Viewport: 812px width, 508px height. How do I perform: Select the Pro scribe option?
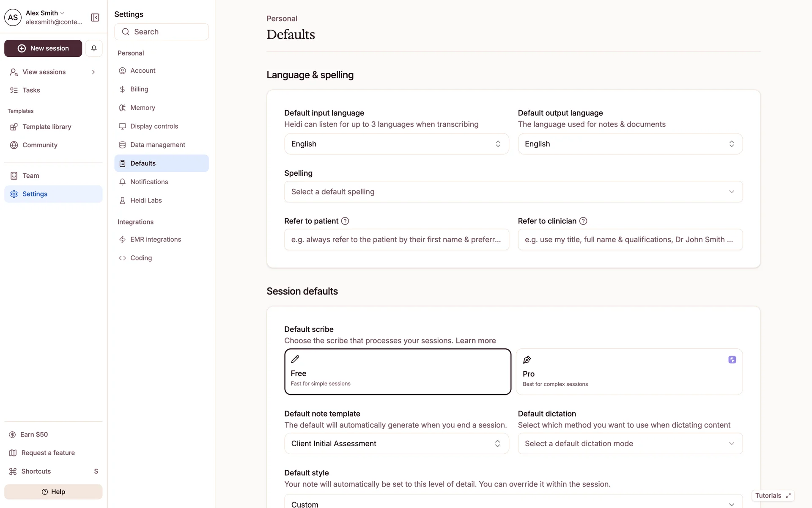[x=629, y=372]
